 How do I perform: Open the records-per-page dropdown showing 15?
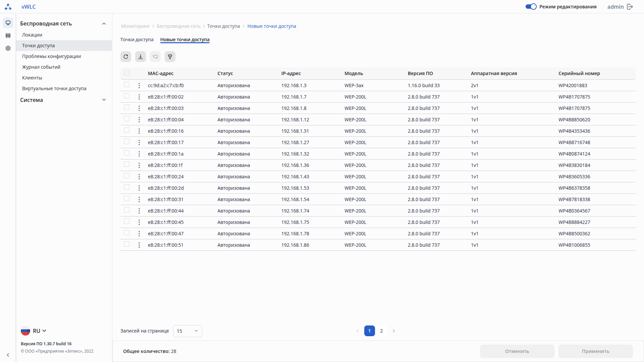pos(187,331)
